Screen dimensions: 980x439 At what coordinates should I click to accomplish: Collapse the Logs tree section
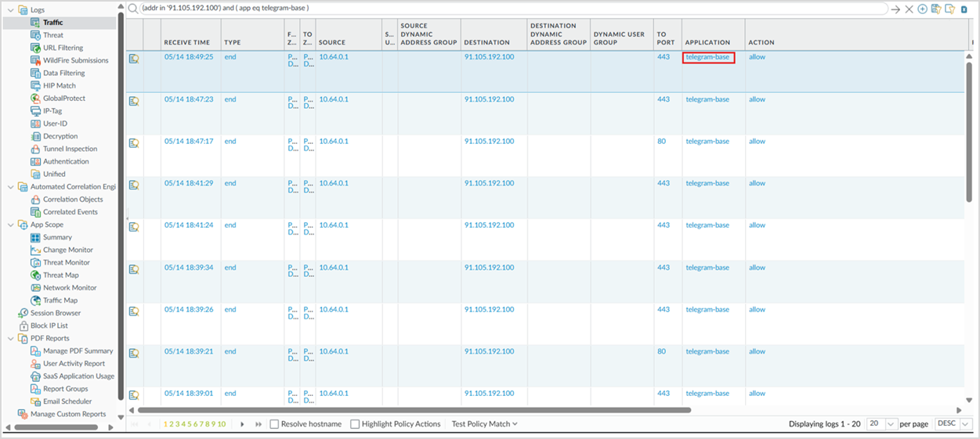coord(10,10)
